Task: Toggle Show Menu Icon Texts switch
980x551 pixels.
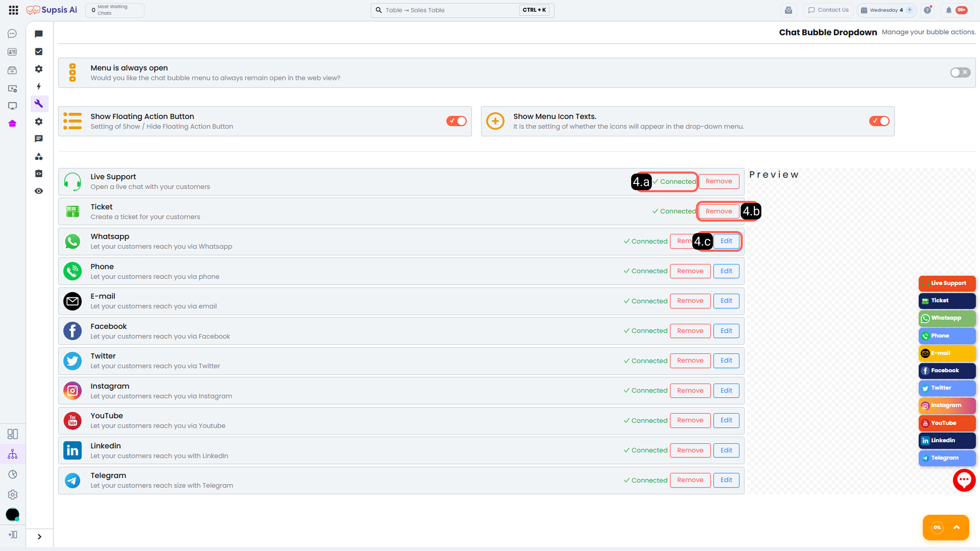Action: point(879,121)
